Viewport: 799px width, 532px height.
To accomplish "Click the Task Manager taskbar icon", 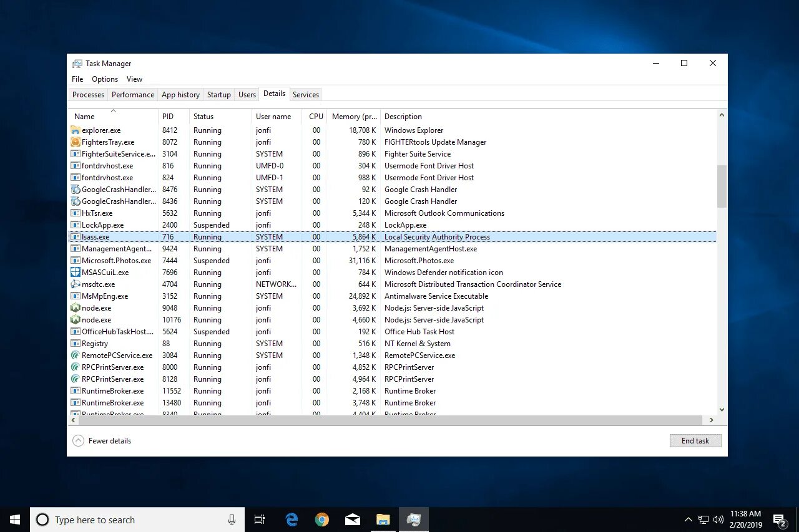I will [414, 520].
